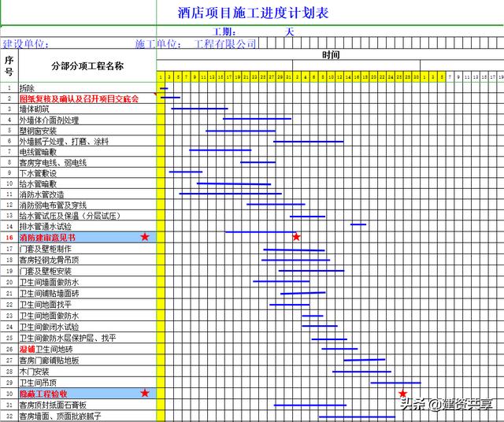Select the 工程有限公司 text
Image resolution: width=504 pixels, height=422 pixels.
[225, 44]
